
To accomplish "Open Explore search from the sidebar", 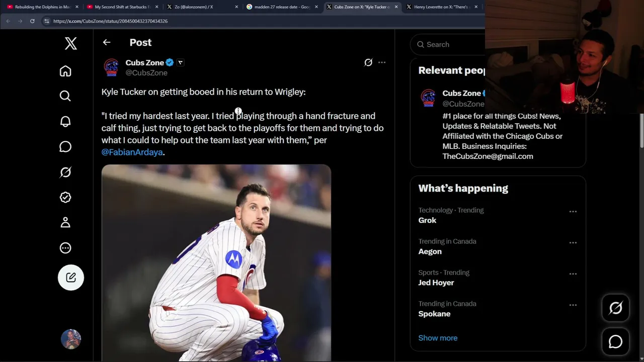I will tap(65, 96).
